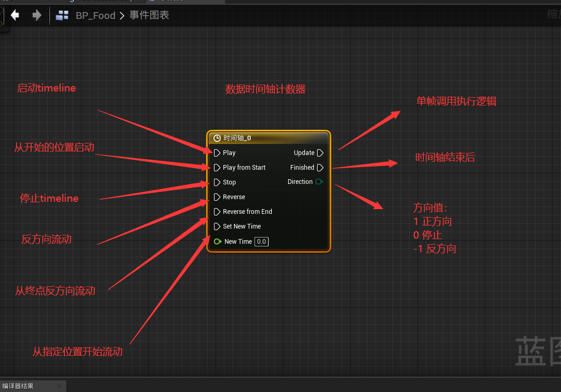Click the Finished output execution pin
Viewport: 561px width, 392px height.
coord(320,168)
